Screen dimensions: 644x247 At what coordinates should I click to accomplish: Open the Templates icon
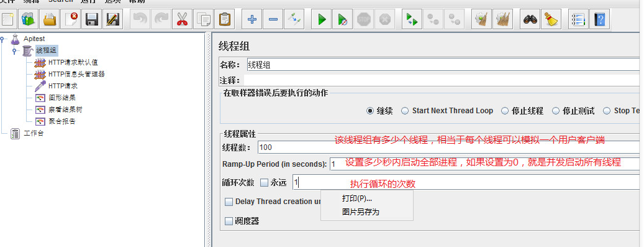(28, 19)
